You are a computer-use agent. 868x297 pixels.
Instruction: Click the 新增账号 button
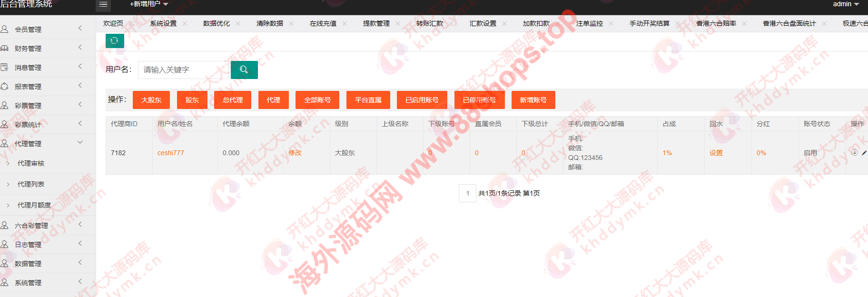(x=533, y=100)
